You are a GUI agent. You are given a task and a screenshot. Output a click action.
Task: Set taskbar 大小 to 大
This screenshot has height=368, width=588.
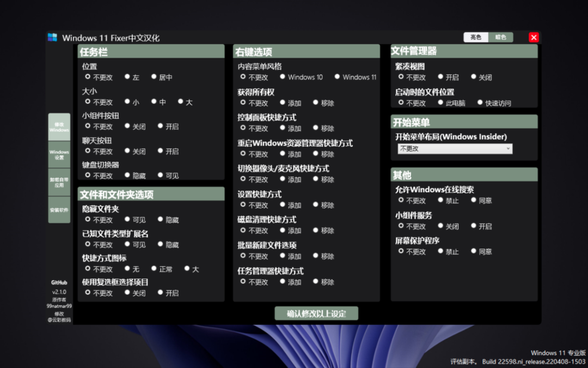click(185, 102)
